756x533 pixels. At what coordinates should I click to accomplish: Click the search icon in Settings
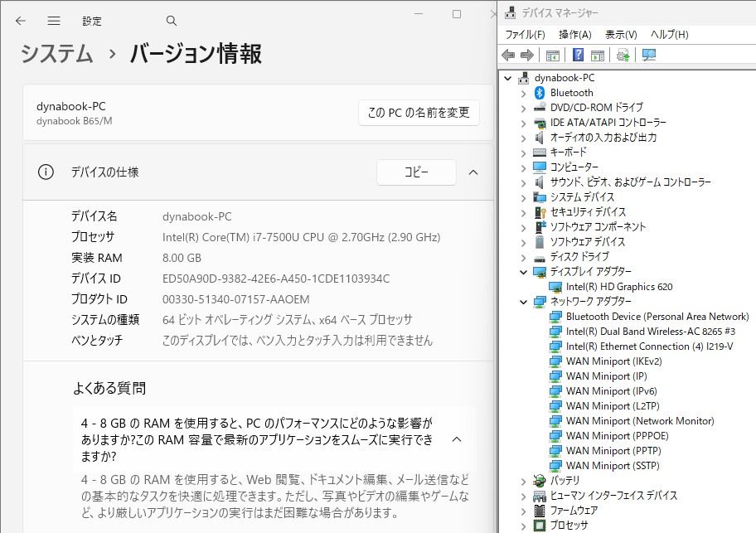click(x=172, y=21)
